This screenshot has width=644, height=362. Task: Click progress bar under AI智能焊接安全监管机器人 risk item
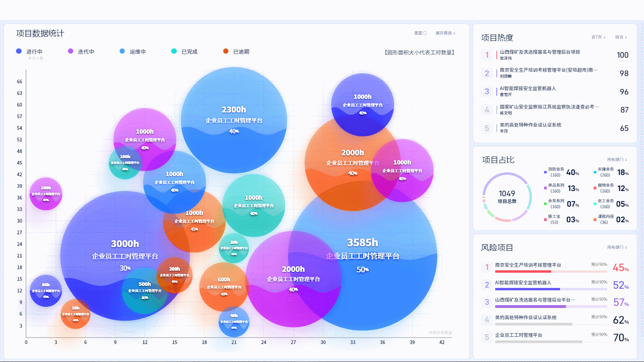point(551,289)
